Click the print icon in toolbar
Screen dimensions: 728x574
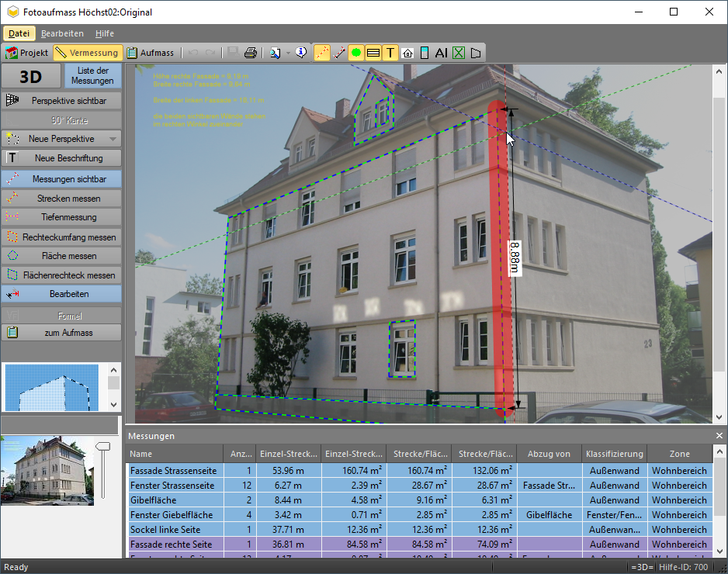click(x=250, y=53)
